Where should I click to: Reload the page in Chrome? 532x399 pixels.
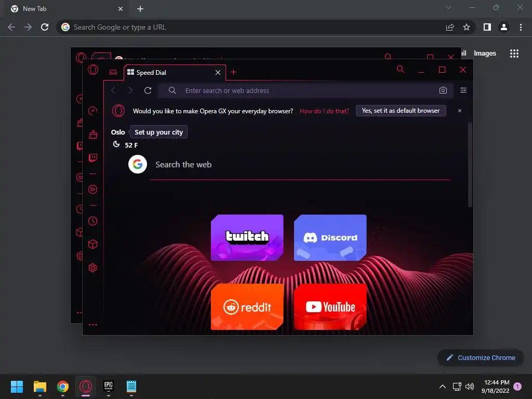coord(45,27)
